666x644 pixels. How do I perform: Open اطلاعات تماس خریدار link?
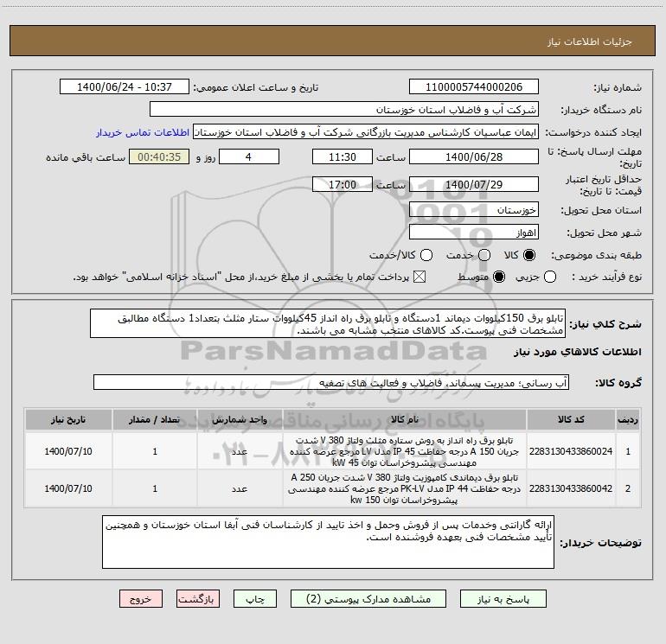click(143, 132)
